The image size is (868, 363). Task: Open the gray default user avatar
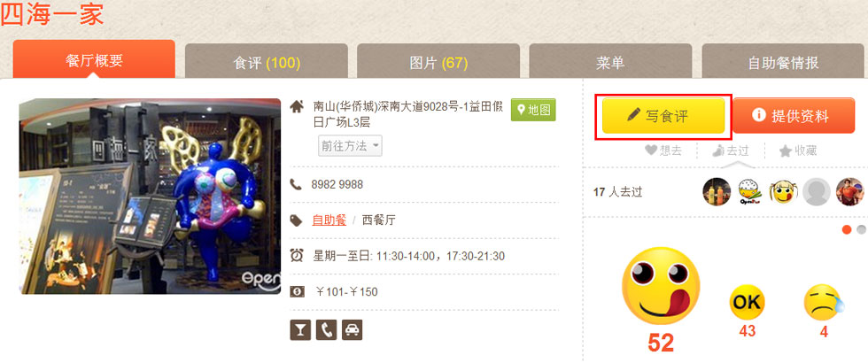click(817, 192)
